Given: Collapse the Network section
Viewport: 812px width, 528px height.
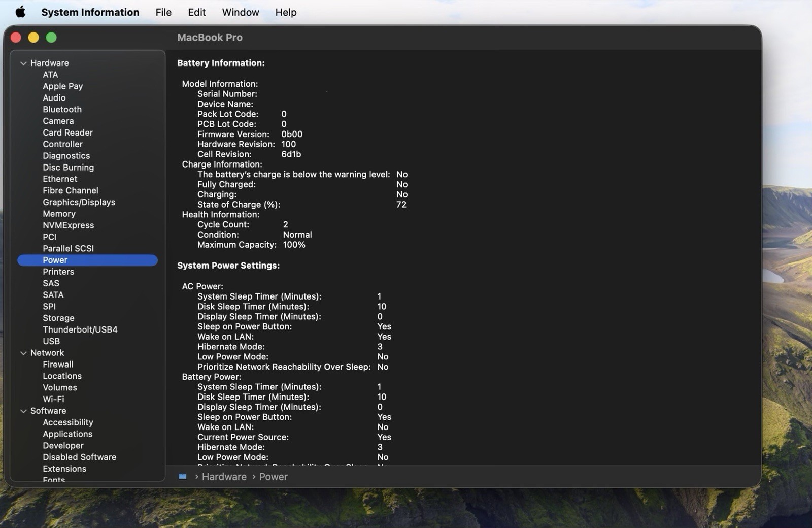Looking at the screenshot, I should [x=23, y=353].
